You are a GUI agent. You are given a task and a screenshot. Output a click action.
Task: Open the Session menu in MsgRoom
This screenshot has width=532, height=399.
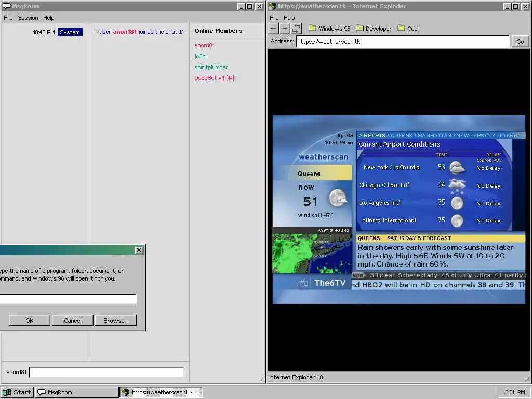28,18
